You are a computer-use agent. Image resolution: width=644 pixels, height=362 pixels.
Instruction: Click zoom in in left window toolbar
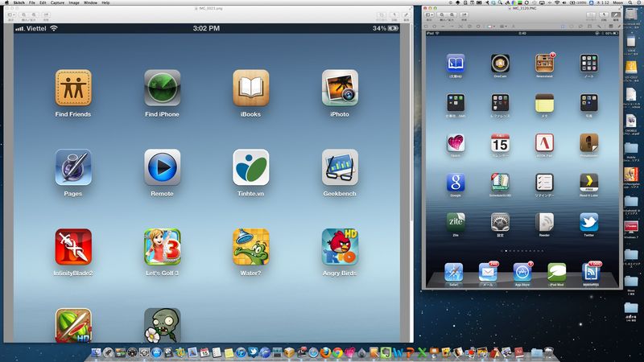pyautogui.click(x=34, y=14)
